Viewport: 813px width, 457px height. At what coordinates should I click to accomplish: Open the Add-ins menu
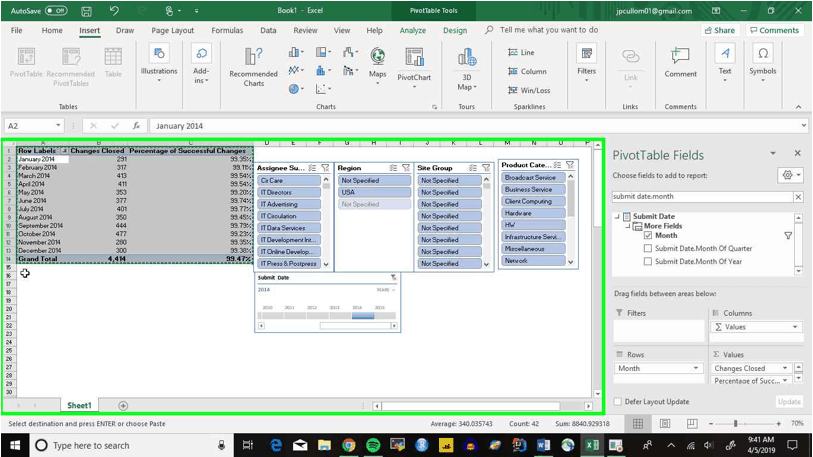[x=201, y=64]
